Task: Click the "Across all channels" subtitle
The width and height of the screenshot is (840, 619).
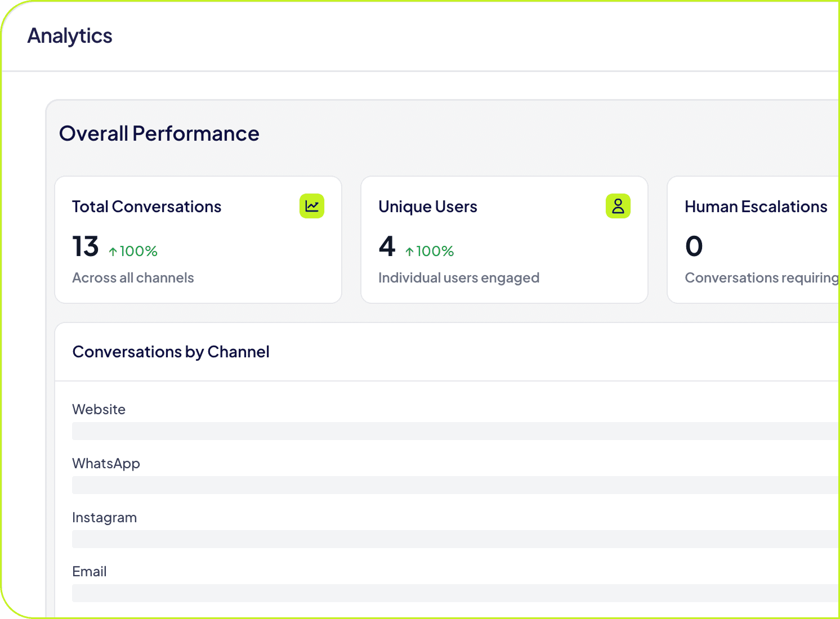Action: coord(133,278)
